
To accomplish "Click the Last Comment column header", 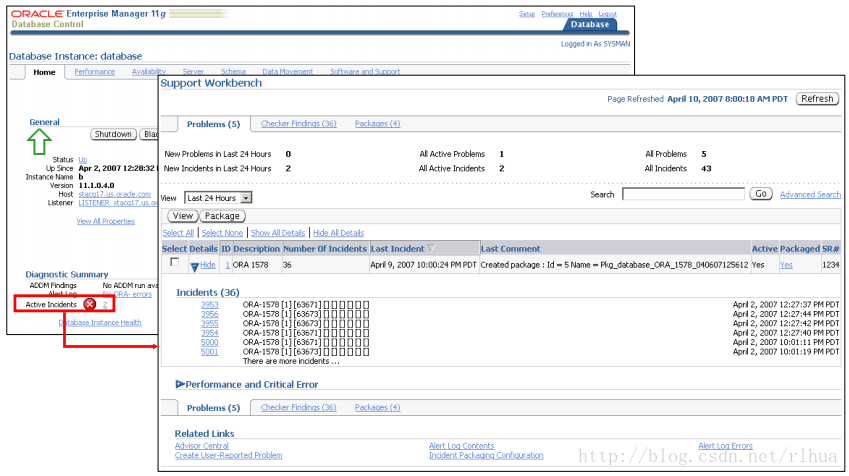I will click(511, 249).
